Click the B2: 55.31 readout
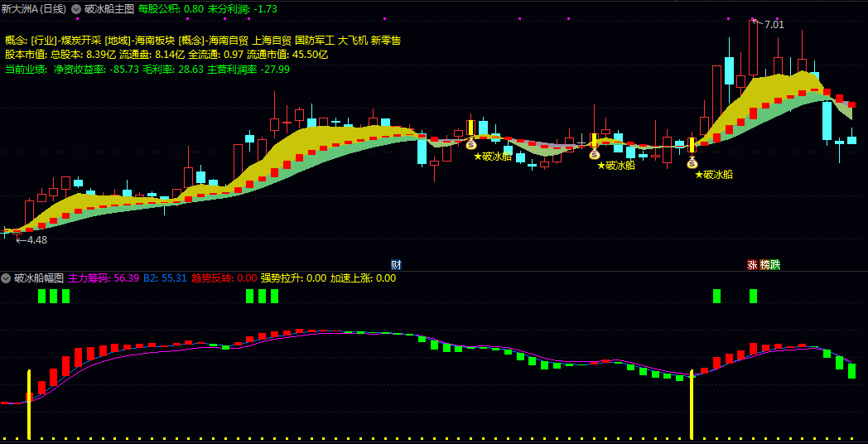Viewport: 868px width, 444px height. (x=165, y=278)
